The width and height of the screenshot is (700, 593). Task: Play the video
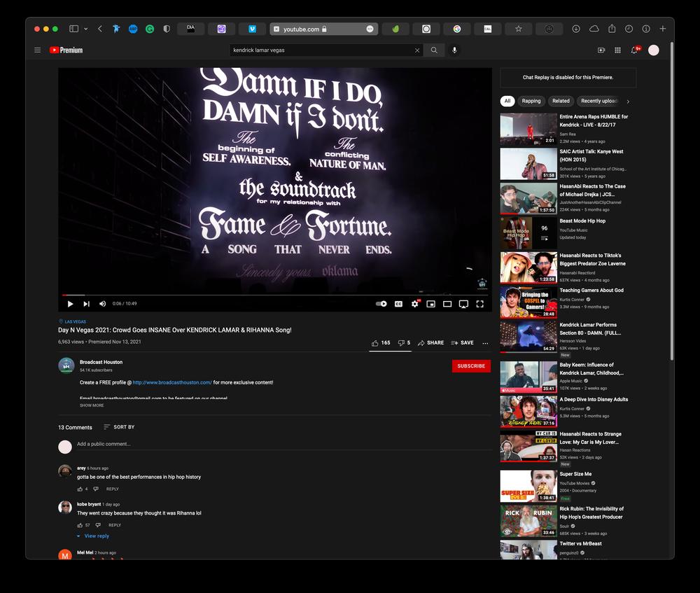click(x=70, y=304)
